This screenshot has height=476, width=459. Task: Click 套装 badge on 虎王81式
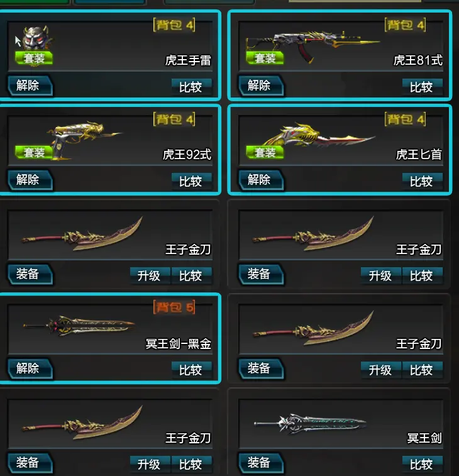[265, 58]
